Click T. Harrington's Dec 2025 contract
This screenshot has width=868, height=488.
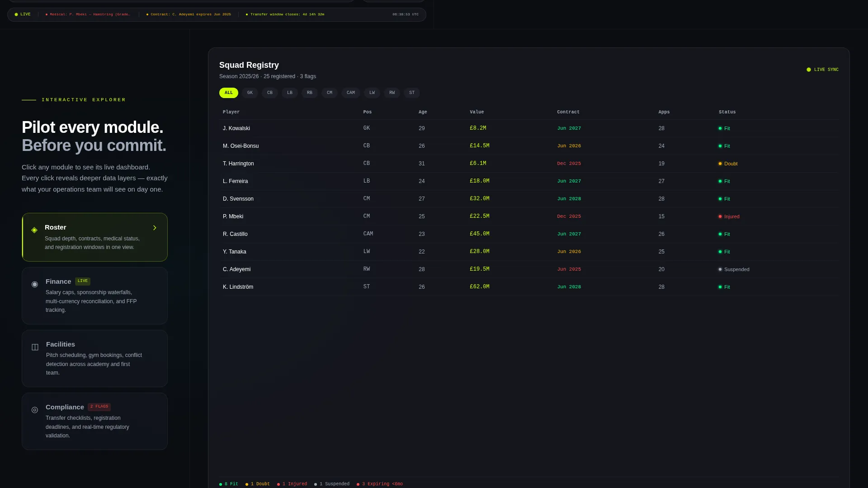point(569,164)
